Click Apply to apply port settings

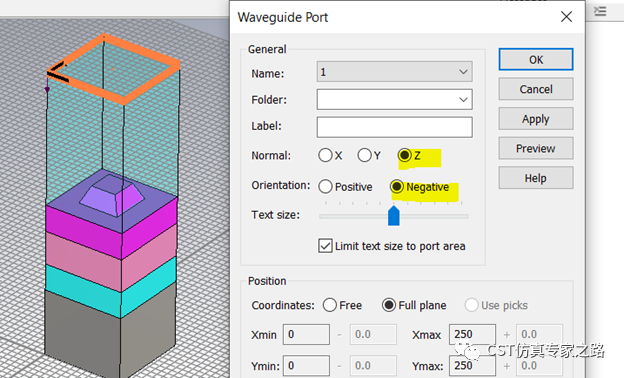536,119
